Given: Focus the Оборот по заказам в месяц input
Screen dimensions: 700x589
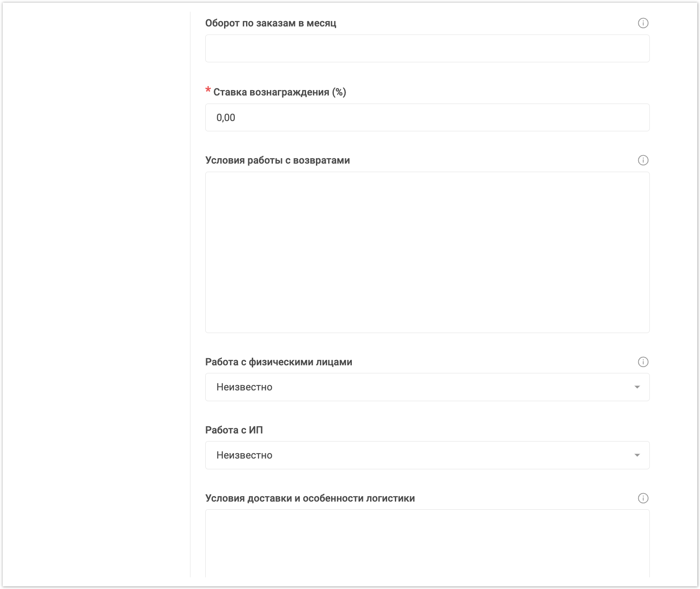Looking at the screenshot, I should [427, 48].
